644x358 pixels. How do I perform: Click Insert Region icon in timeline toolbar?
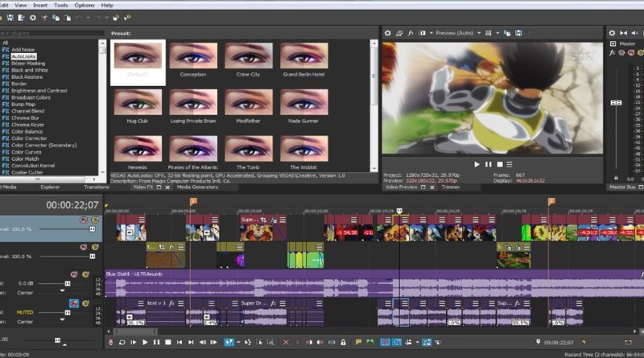(x=370, y=342)
